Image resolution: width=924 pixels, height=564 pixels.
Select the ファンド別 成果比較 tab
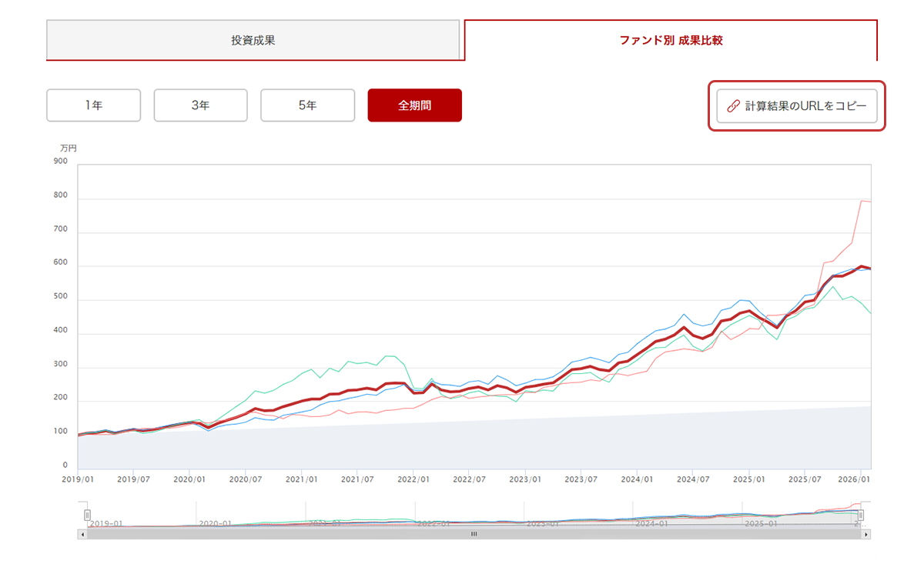(671, 40)
